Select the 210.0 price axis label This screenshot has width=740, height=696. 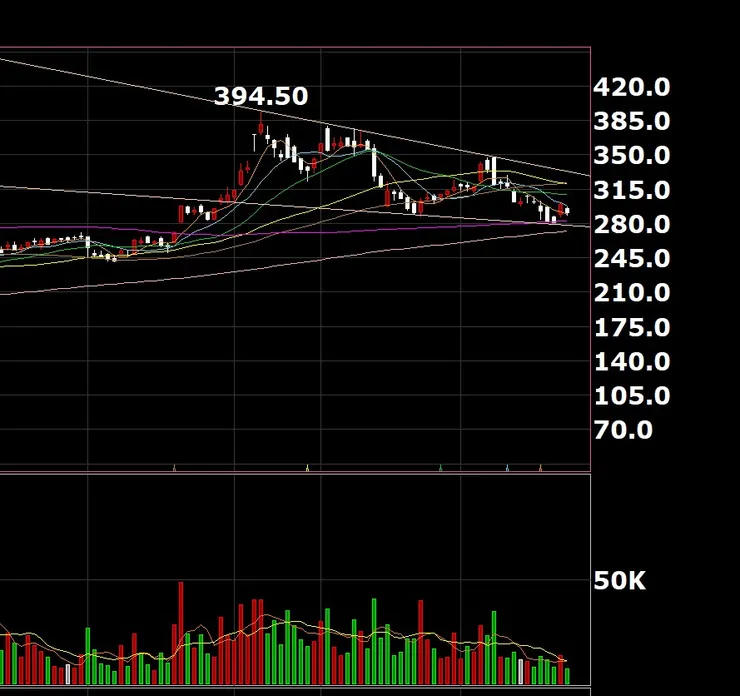coord(631,293)
